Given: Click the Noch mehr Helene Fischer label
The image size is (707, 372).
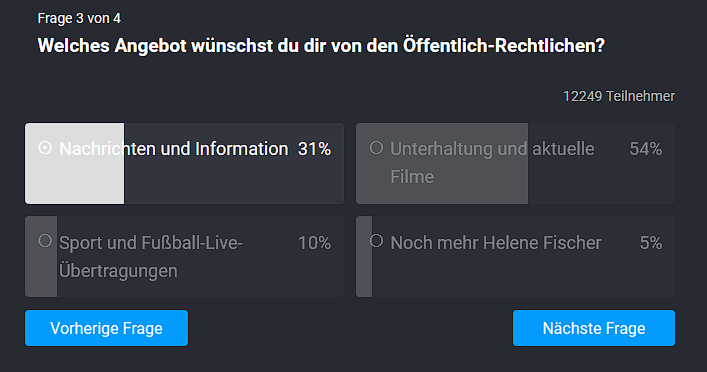Looking at the screenshot, I should click(x=496, y=243).
